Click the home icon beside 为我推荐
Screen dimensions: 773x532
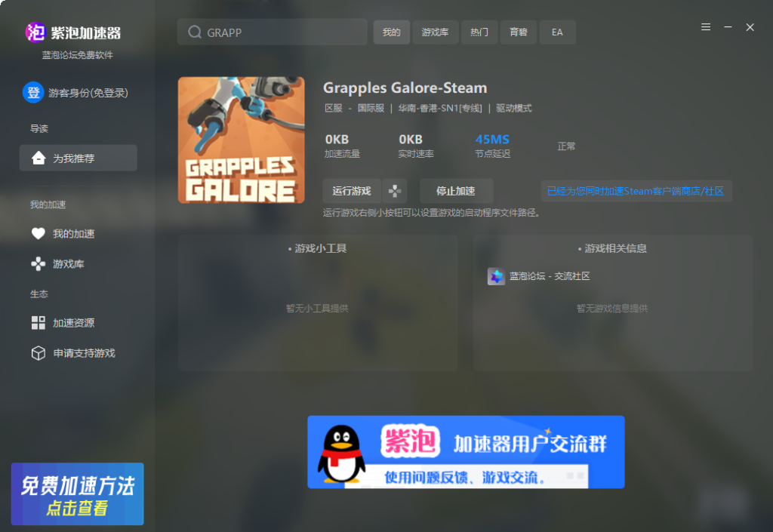pyautogui.click(x=38, y=158)
